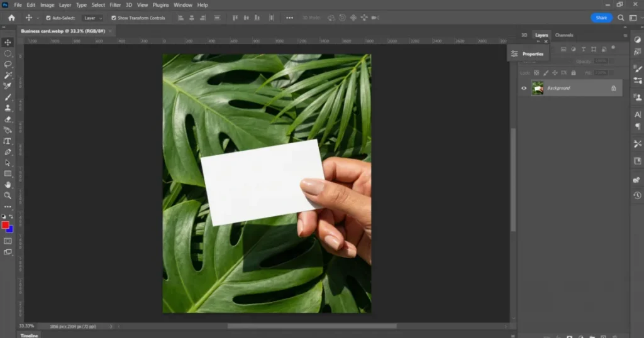
Task: Toggle lock position icon
Action: (555, 73)
